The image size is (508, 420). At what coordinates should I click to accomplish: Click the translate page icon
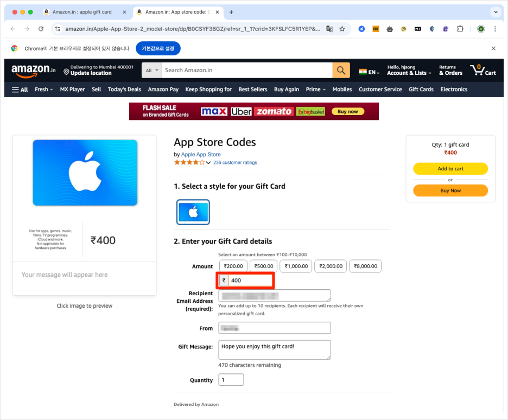point(329,29)
